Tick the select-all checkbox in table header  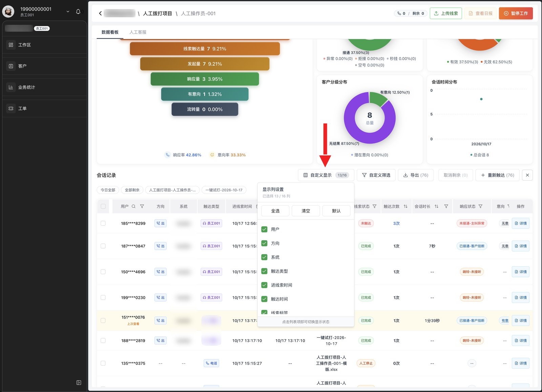pyautogui.click(x=103, y=206)
